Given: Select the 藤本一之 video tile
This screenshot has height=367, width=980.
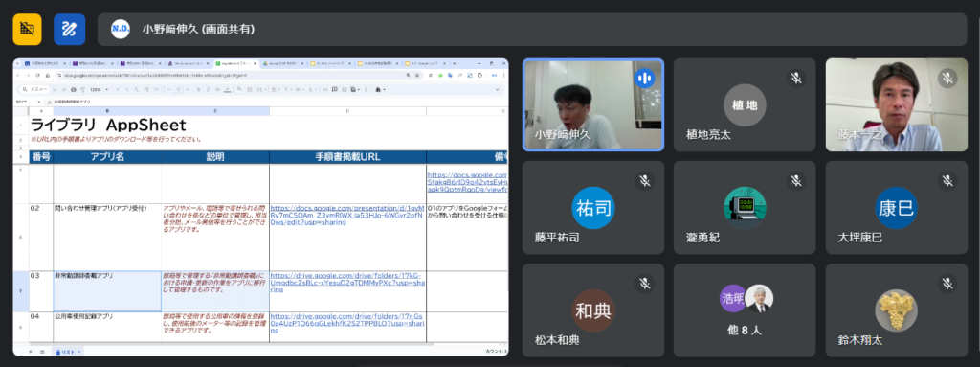Looking at the screenshot, I should [x=896, y=104].
